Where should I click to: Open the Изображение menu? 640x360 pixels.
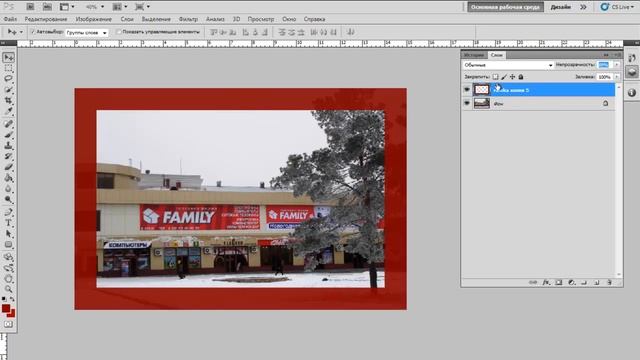[93, 19]
